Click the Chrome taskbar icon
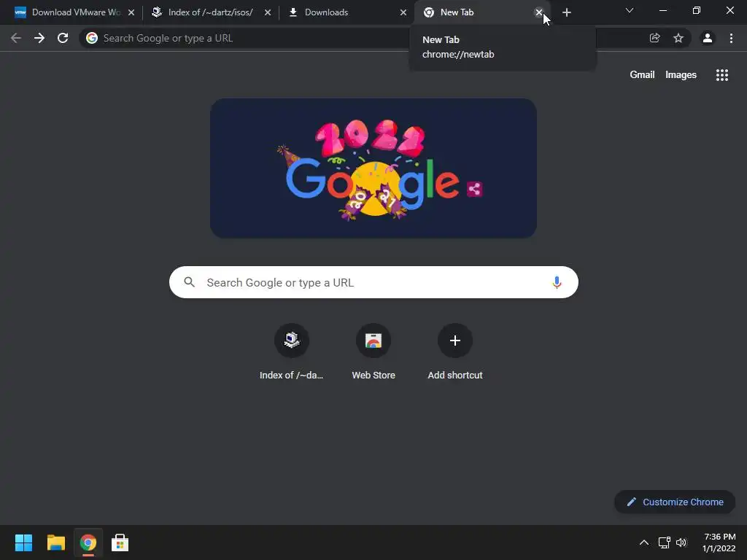The image size is (747, 560). [88, 542]
